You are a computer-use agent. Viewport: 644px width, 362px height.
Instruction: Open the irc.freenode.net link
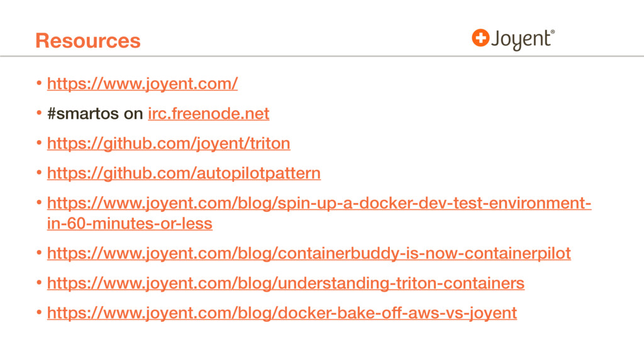click(x=208, y=114)
